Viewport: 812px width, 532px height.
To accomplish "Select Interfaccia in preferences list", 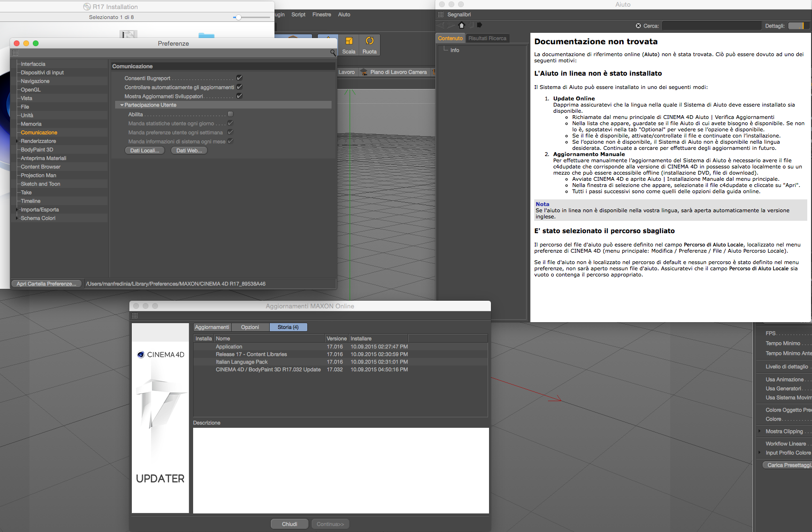I will coord(33,64).
